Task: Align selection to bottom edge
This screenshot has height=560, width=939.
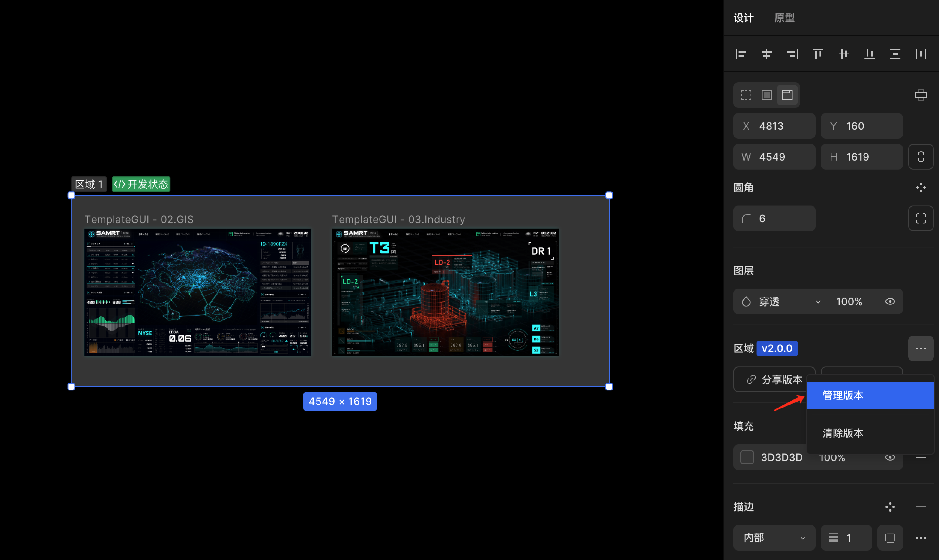Action: point(869,54)
